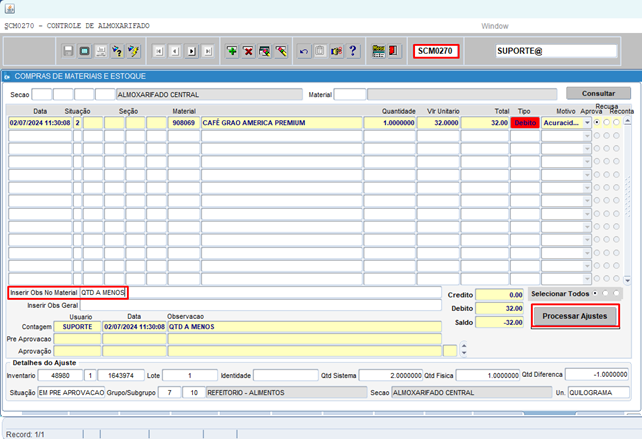Click the SUPORTE@ user field
642x439 pixels.
(x=556, y=51)
